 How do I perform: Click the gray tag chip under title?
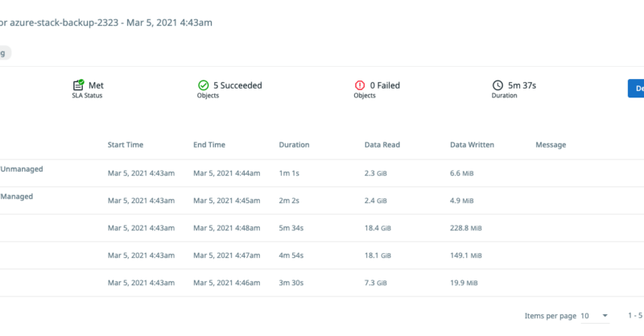tap(4, 53)
